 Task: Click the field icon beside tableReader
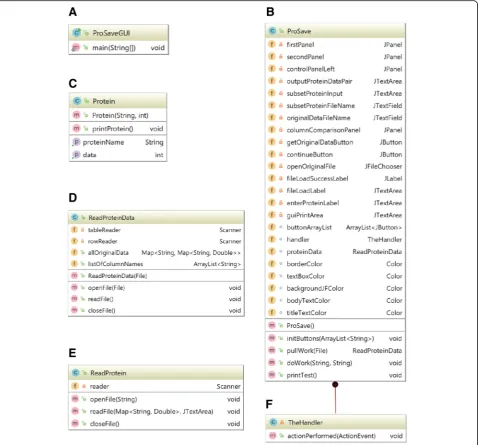point(74,230)
